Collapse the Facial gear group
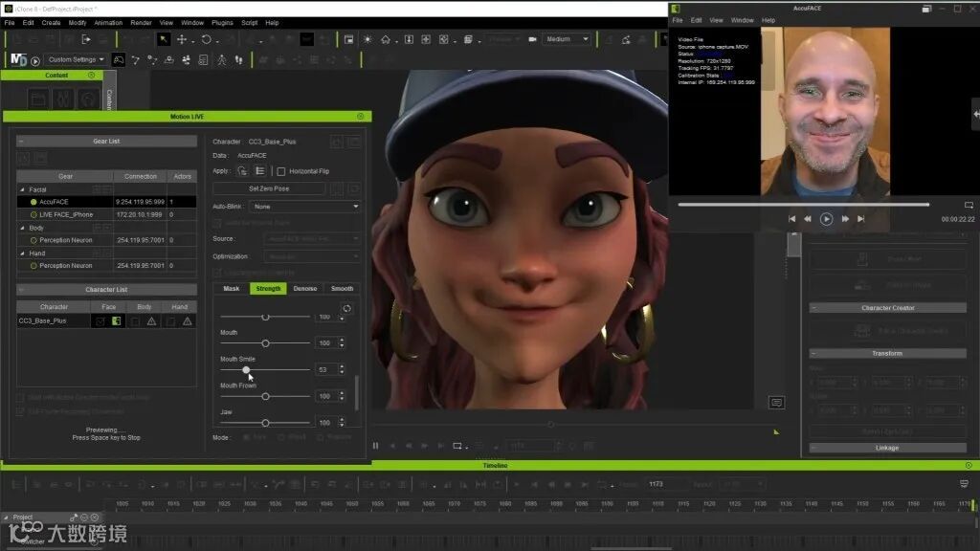 tap(23, 189)
